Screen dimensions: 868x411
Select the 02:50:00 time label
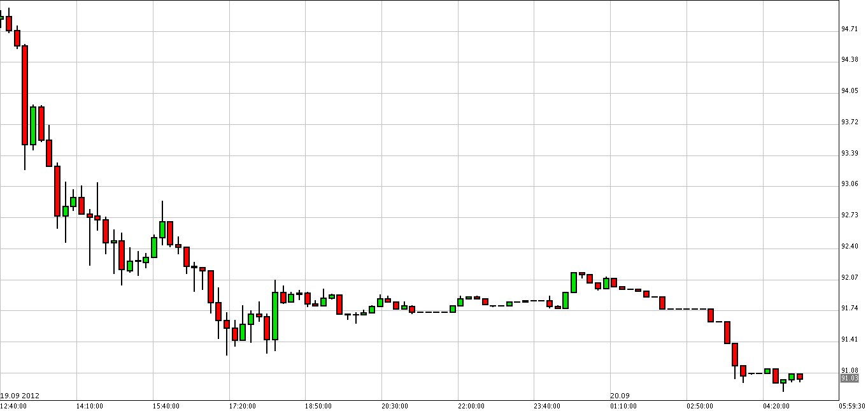701,405
